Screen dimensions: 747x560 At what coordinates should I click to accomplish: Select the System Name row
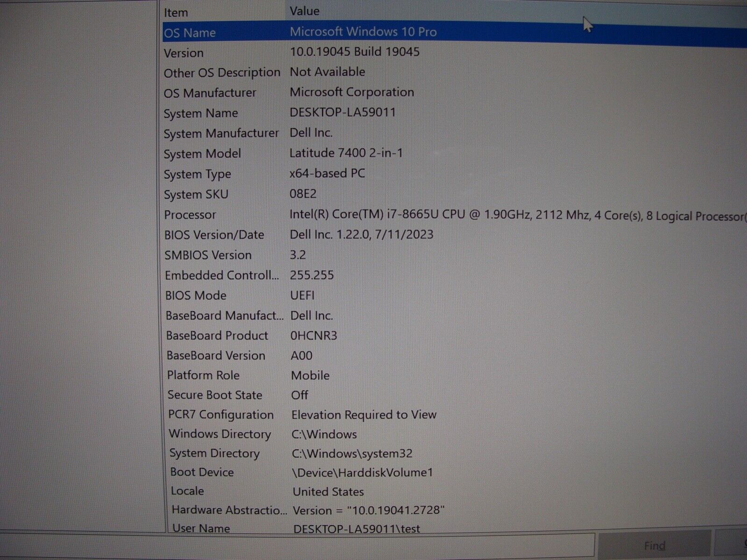(201, 113)
